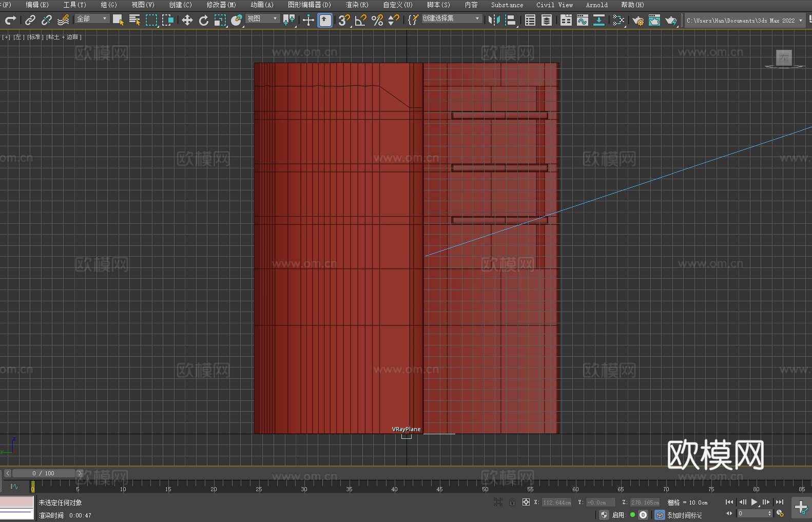Open the Material Editor icon

tap(618, 20)
